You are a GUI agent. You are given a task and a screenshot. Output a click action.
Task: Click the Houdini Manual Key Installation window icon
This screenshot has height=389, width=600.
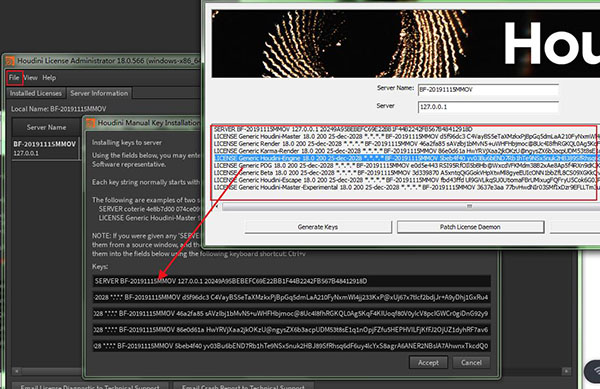[x=91, y=123]
